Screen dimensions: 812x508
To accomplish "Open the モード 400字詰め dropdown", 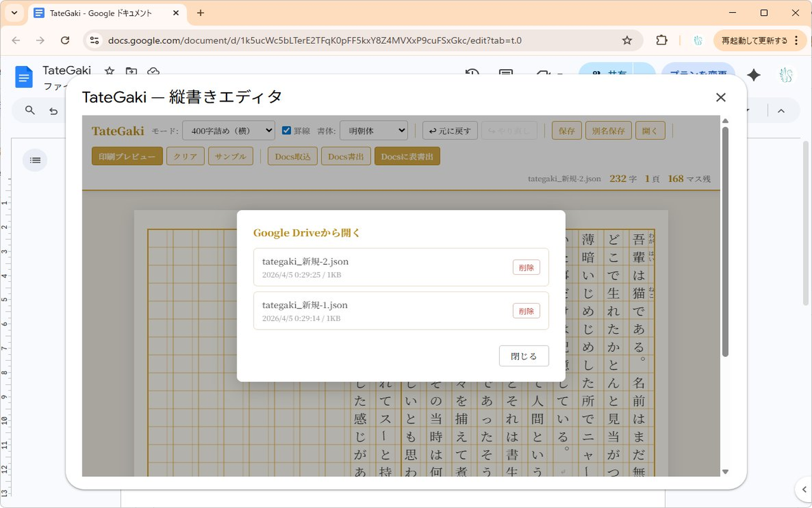I will point(228,131).
